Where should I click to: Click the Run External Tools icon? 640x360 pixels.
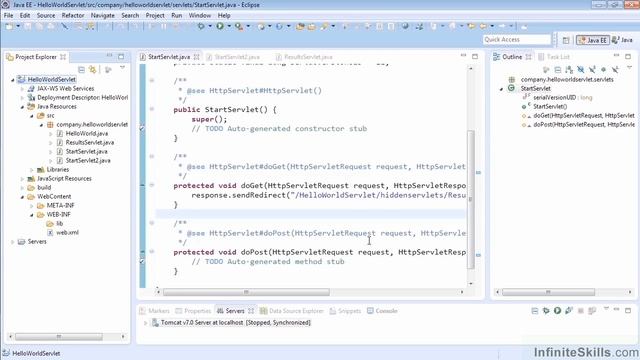[239, 27]
